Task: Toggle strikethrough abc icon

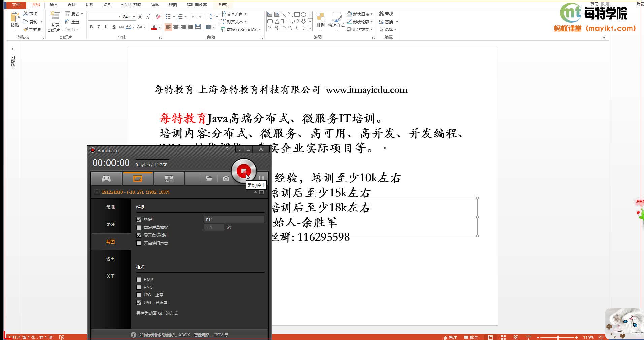Action: pos(121,27)
